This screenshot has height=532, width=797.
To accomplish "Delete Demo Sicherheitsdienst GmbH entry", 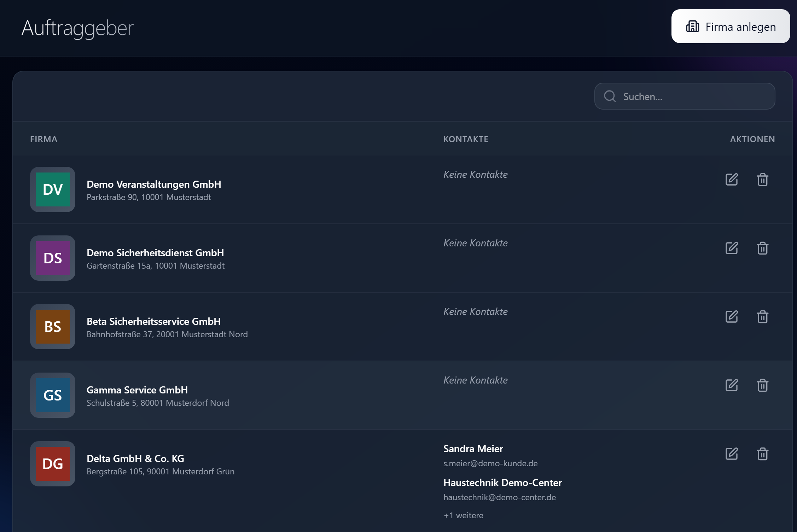I will coord(762,248).
